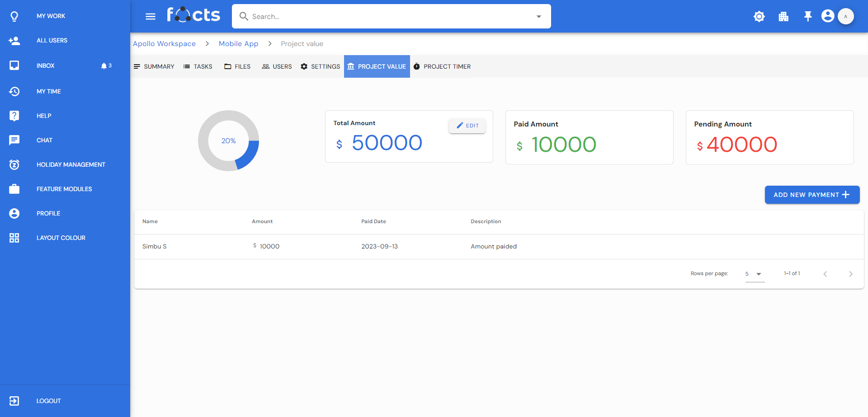Expand the search bar dropdown arrow
This screenshot has width=868, height=417.
tap(538, 17)
